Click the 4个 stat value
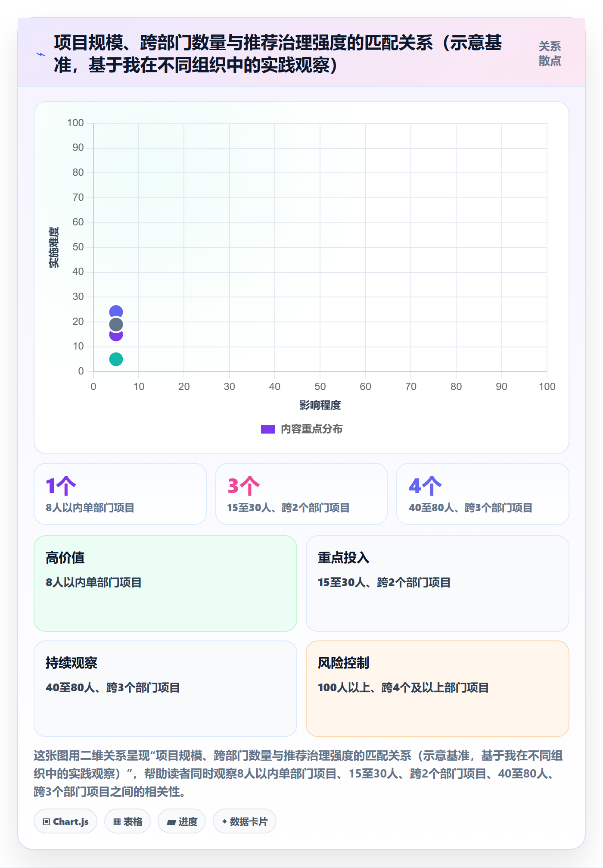603x868 pixels. click(x=426, y=486)
